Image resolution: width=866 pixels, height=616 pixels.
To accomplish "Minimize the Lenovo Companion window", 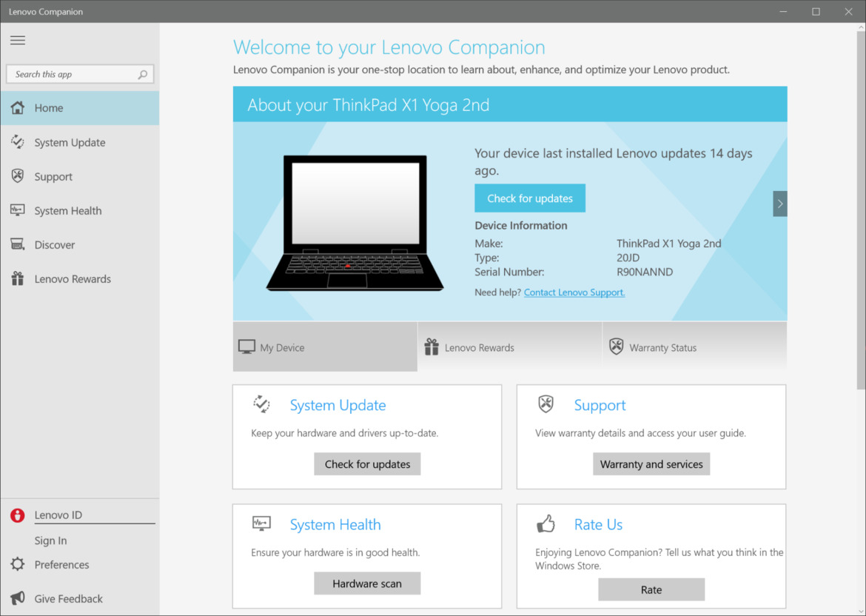I will pyautogui.click(x=783, y=12).
